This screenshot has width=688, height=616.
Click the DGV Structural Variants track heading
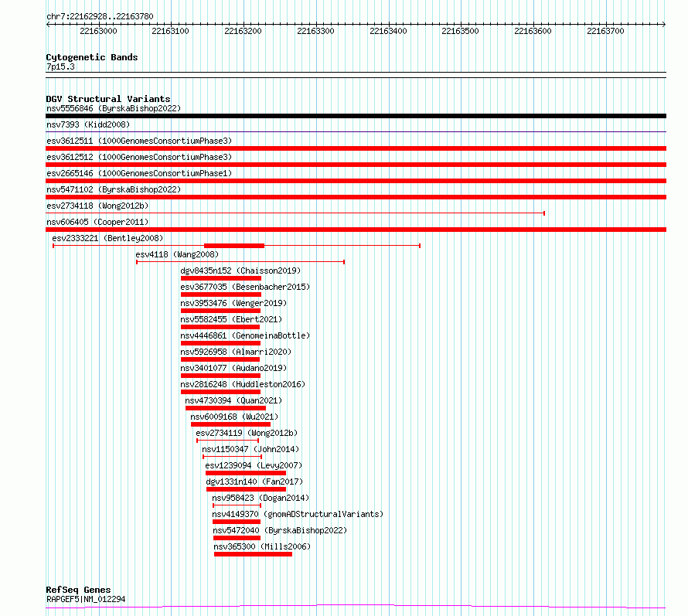pyautogui.click(x=108, y=99)
